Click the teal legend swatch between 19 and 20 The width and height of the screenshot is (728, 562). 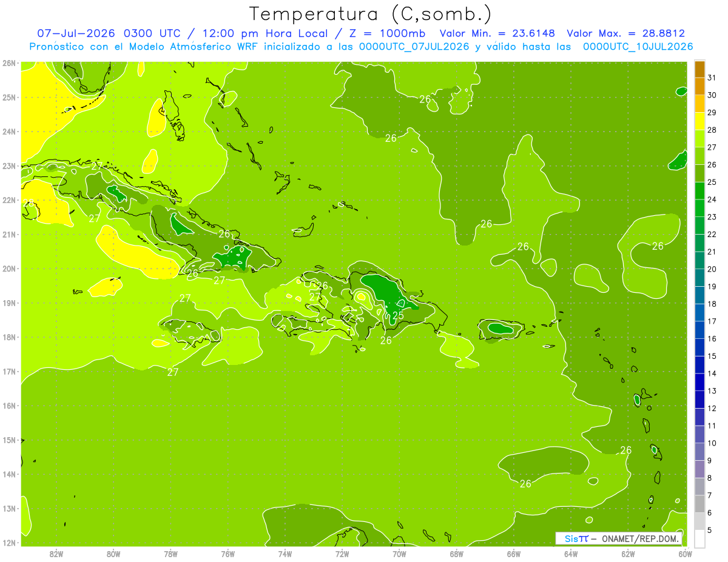(x=699, y=278)
